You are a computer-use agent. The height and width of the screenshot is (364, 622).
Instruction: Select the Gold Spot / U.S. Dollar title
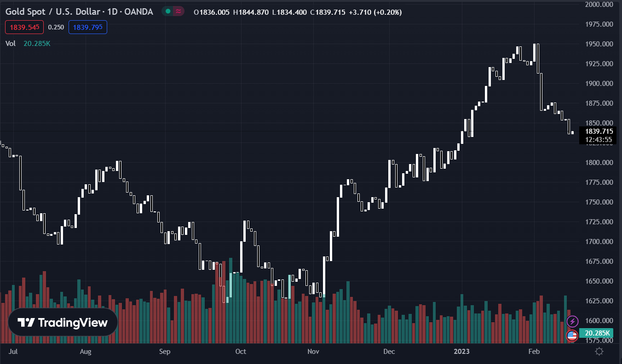coord(79,12)
